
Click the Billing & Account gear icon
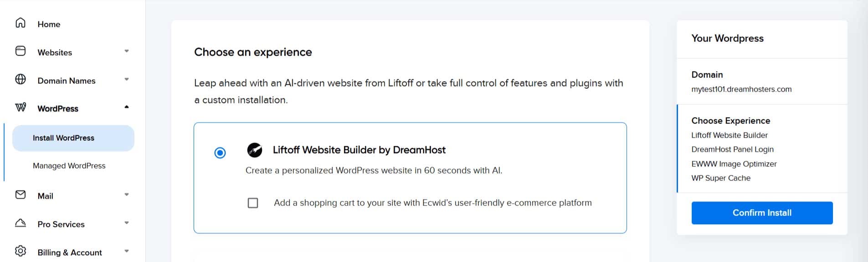tap(21, 251)
